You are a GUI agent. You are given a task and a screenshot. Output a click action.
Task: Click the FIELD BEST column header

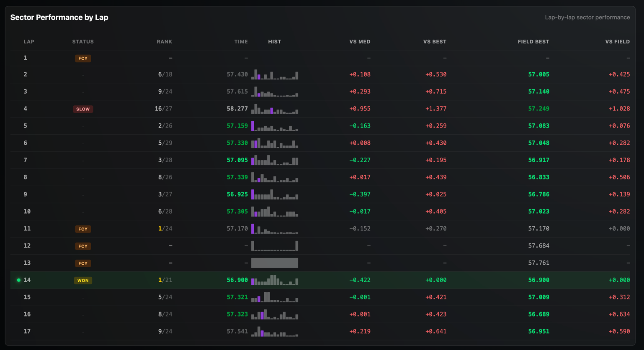tap(533, 42)
